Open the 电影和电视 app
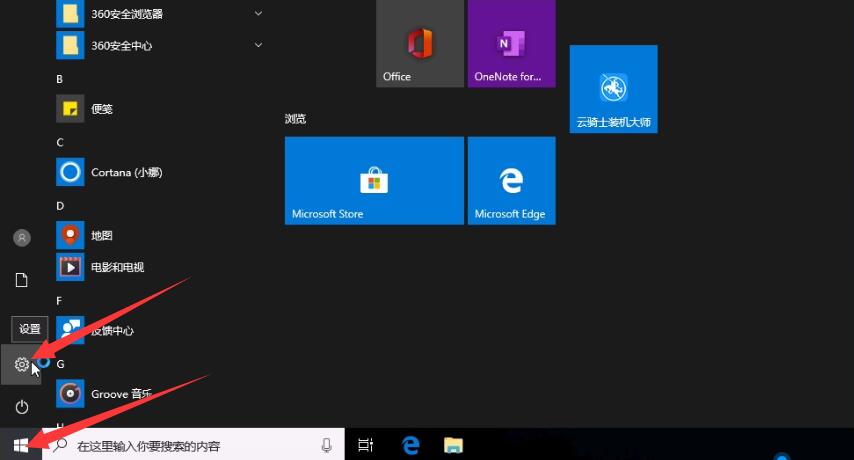 click(161, 267)
